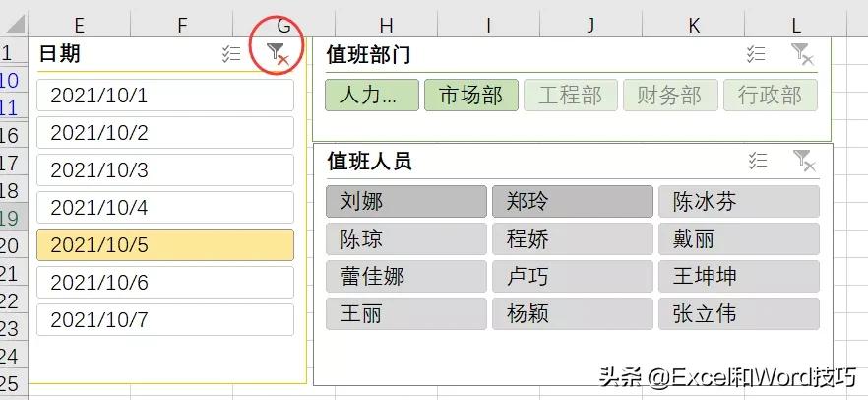Screen dimensions: 868x400
Task: Filter by staff member 王坤坤
Action: point(739,277)
